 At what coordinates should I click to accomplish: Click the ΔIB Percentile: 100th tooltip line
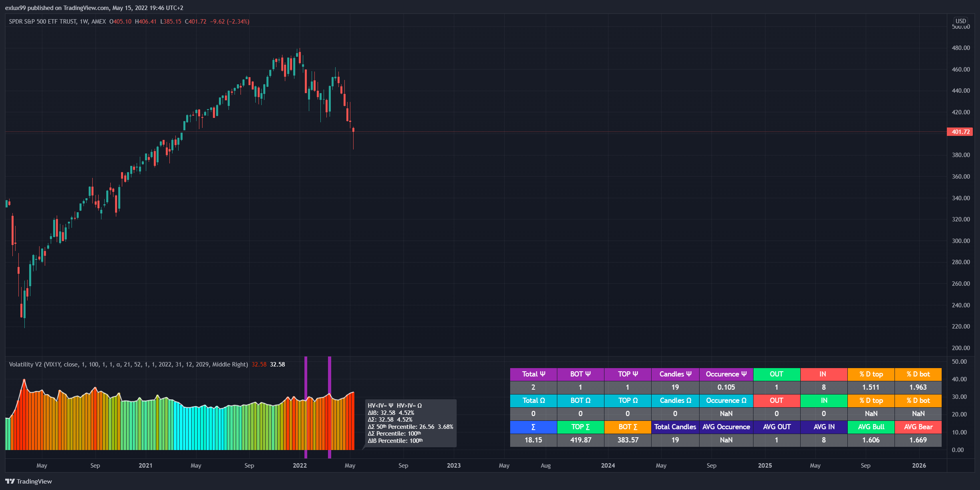[395, 441]
